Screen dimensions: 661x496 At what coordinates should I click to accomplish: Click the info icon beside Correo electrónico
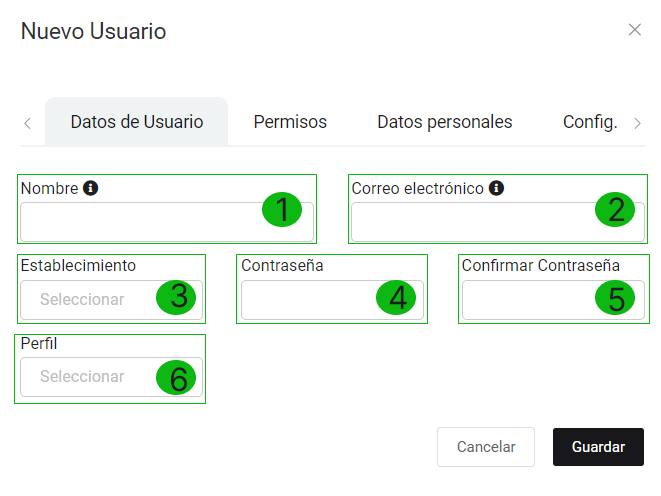pos(496,188)
